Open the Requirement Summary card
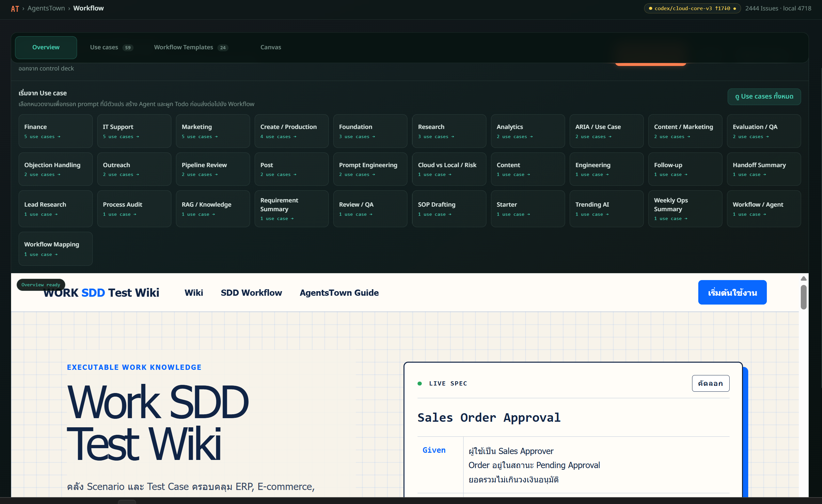Viewport: 822px width, 504px height. [292, 209]
